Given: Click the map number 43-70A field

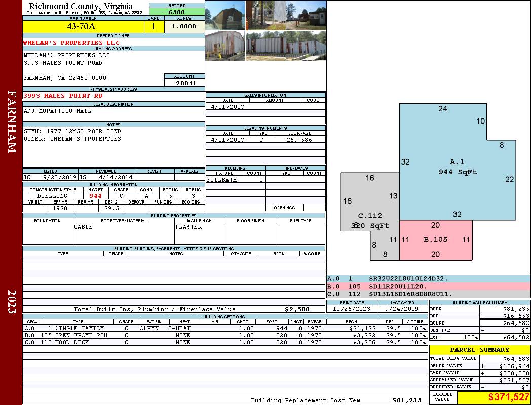Looking at the screenshot, I should pos(83,26).
